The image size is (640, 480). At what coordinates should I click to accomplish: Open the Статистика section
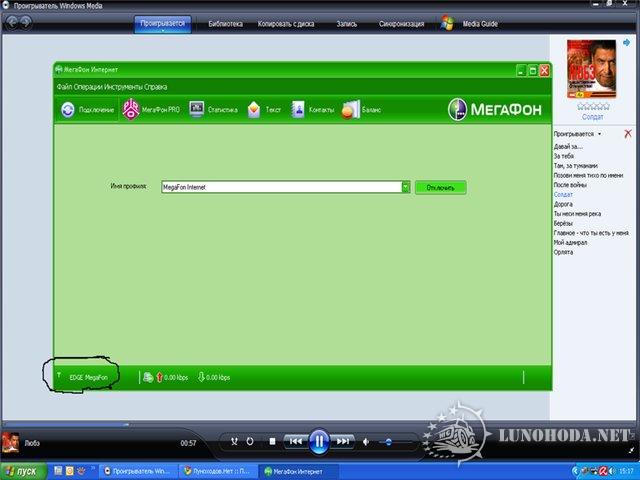pos(213,110)
